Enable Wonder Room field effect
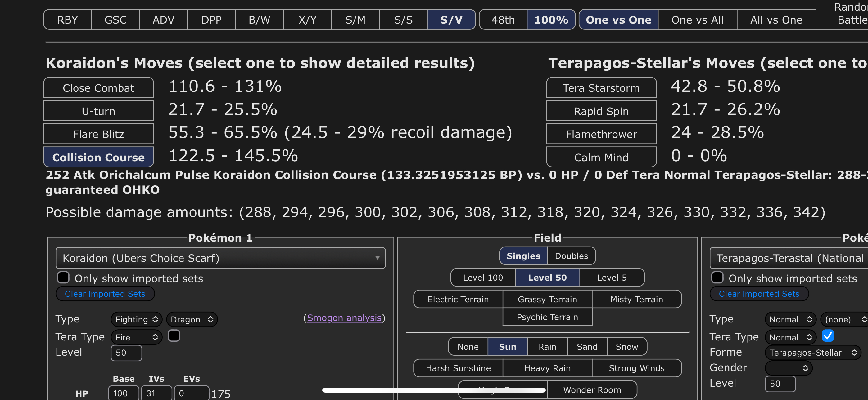The height and width of the screenshot is (400, 868). pyautogui.click(x=592, y=389)
